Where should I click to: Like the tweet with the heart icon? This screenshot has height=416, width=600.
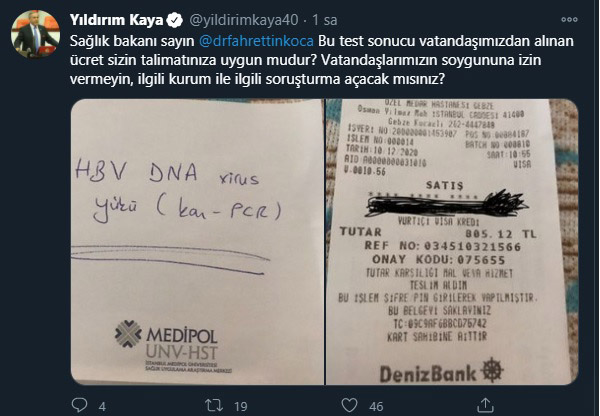point(349,405)
